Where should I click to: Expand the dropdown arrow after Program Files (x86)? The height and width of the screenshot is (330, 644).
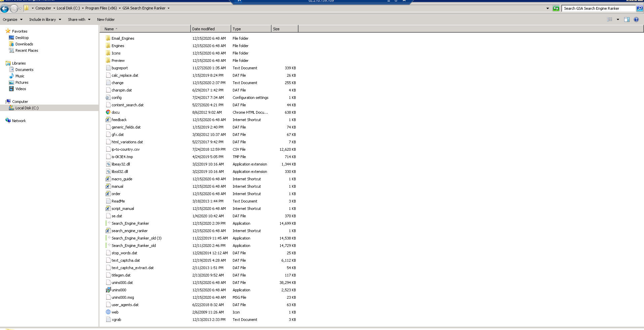pyautogui.click(x=120, y=8)
